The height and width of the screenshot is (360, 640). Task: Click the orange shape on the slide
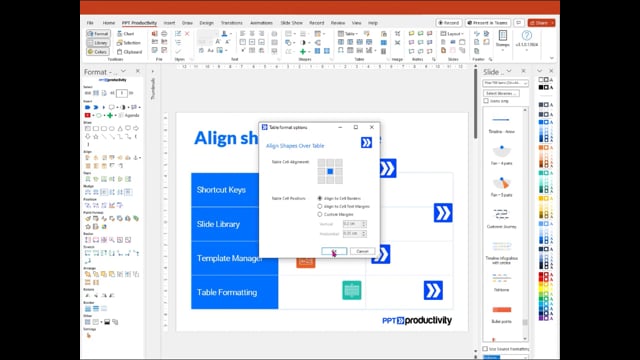(x=305, y=262)
